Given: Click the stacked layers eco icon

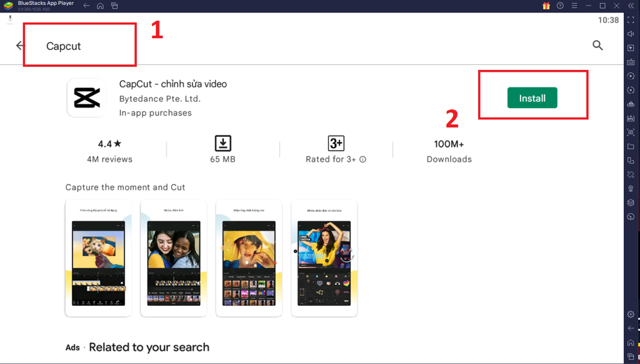Looking at the screenshot, I should coord(631,202).
